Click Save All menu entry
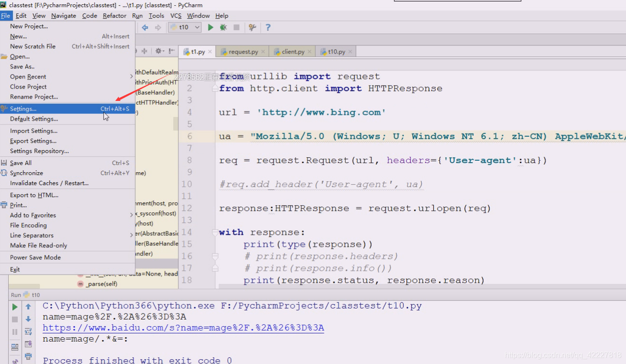 [68, 163]
